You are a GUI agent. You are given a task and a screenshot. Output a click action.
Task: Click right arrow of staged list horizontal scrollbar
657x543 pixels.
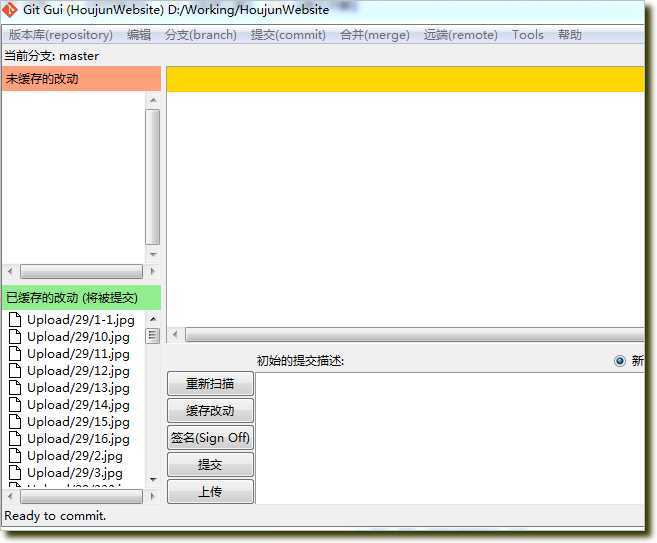pos(153,496)
